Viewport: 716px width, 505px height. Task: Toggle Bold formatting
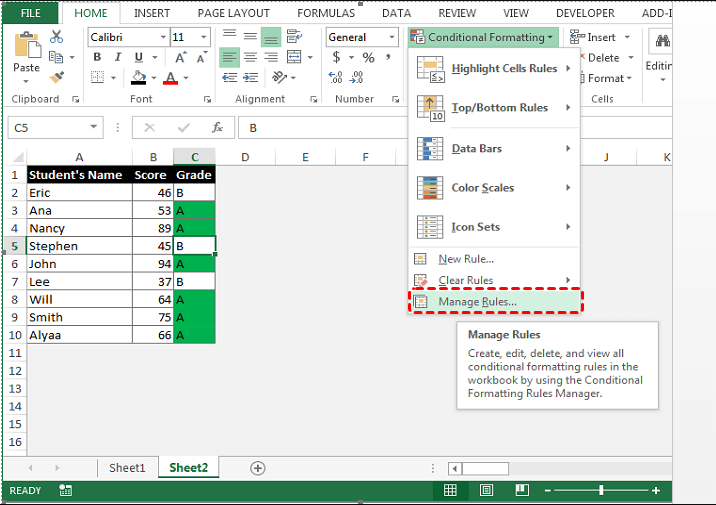click(x=97, y=57)
